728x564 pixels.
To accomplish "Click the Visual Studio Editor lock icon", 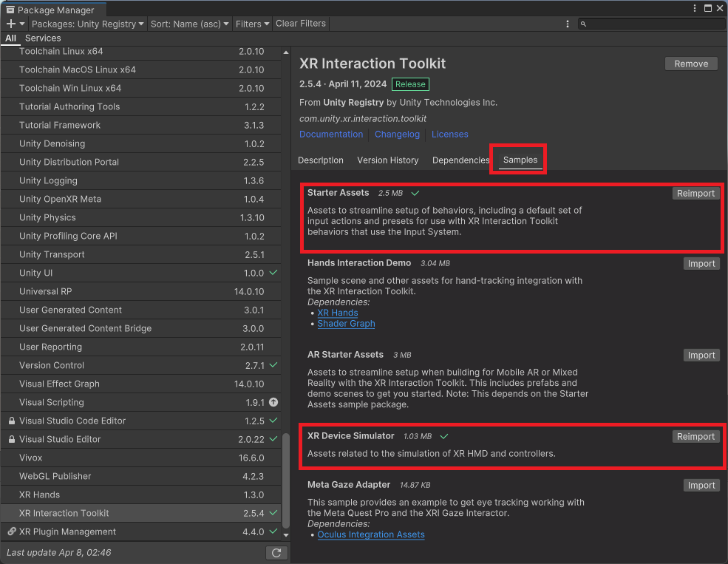I will tap(12, 440).
